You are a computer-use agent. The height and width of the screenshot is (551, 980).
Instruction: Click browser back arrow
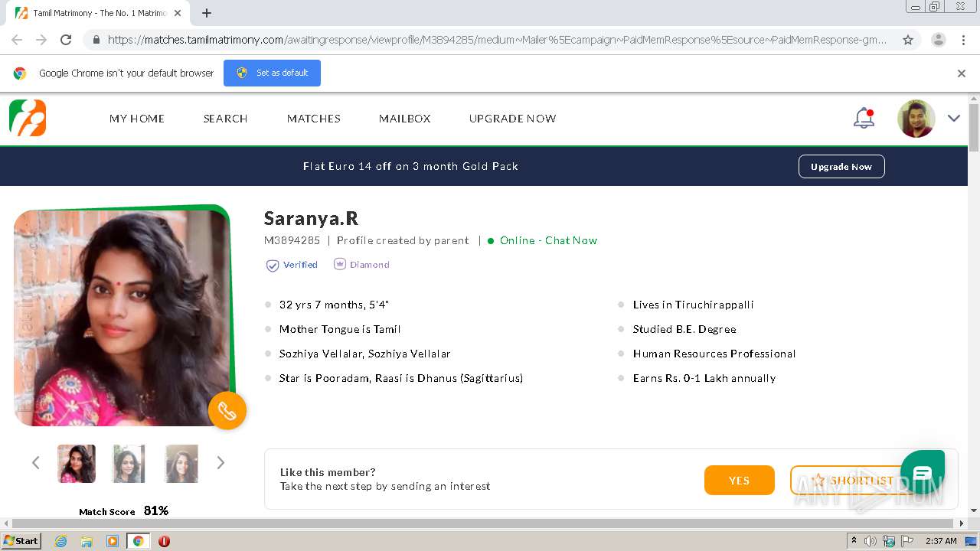tap(17, 40)
